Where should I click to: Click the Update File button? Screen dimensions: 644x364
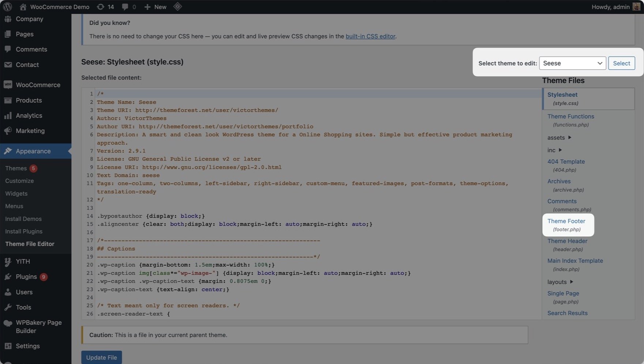pos(101,357)
